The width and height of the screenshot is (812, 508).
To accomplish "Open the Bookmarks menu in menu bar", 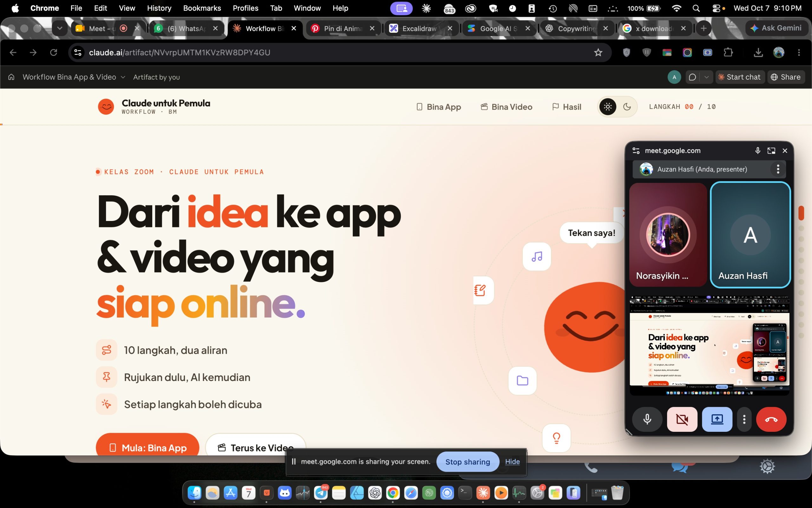I will coord(202,8).
